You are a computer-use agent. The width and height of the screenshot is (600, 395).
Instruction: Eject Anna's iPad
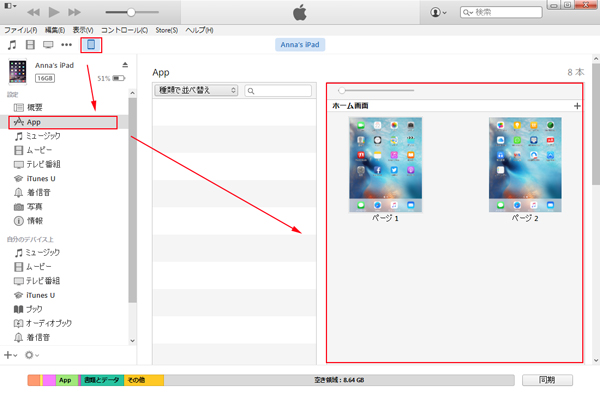coord(125,65)
